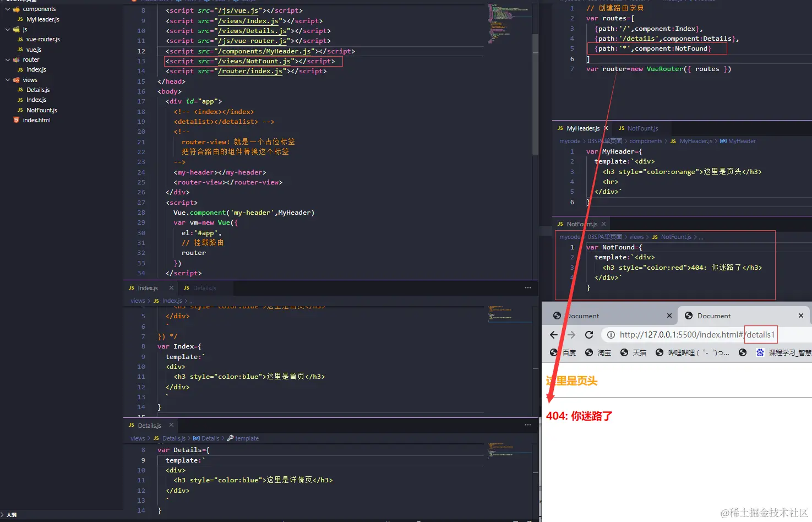Click the index.html editor vertical scrollbar

point(535,94)
